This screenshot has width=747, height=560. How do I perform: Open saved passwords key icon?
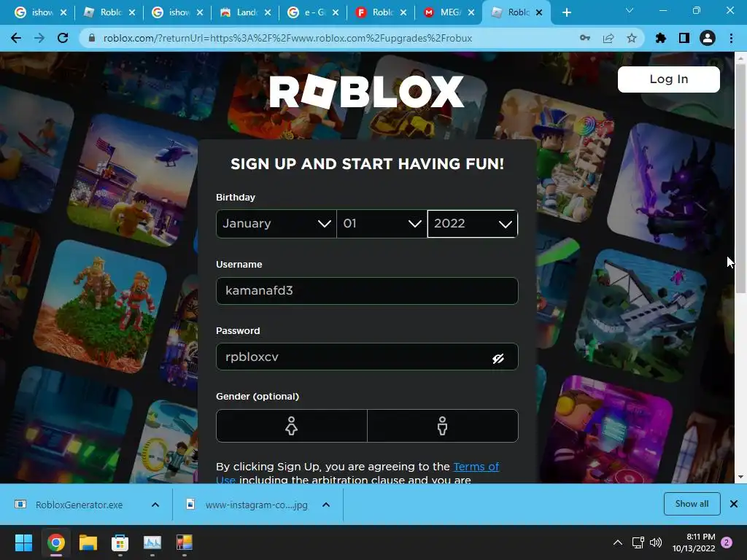585,38
